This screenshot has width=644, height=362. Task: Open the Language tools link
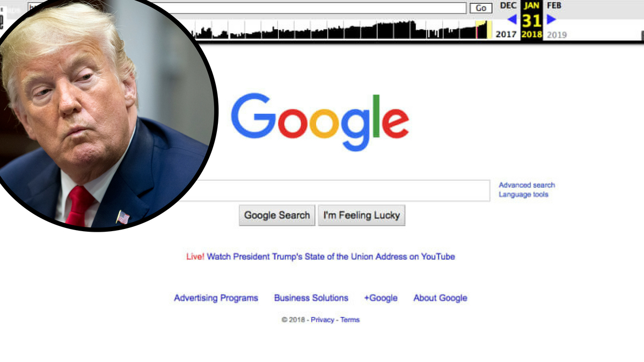[x=524, y=195]
